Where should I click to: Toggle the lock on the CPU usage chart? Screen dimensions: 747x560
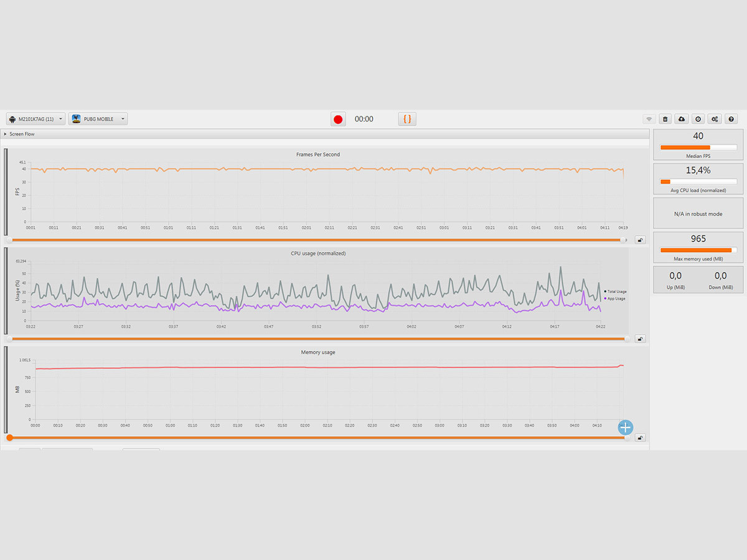point(640,339)
